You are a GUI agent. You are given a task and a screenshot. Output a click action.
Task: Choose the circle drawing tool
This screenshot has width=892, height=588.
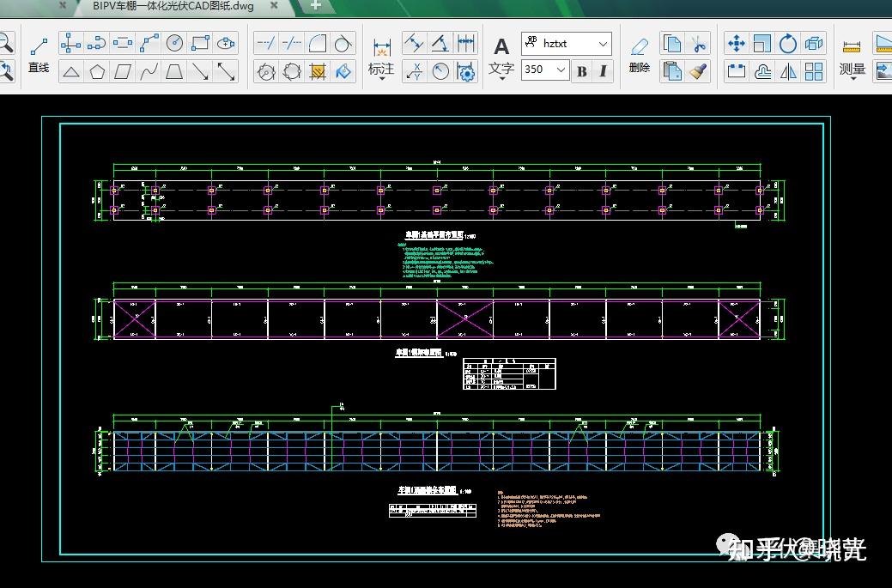(174, 43)
